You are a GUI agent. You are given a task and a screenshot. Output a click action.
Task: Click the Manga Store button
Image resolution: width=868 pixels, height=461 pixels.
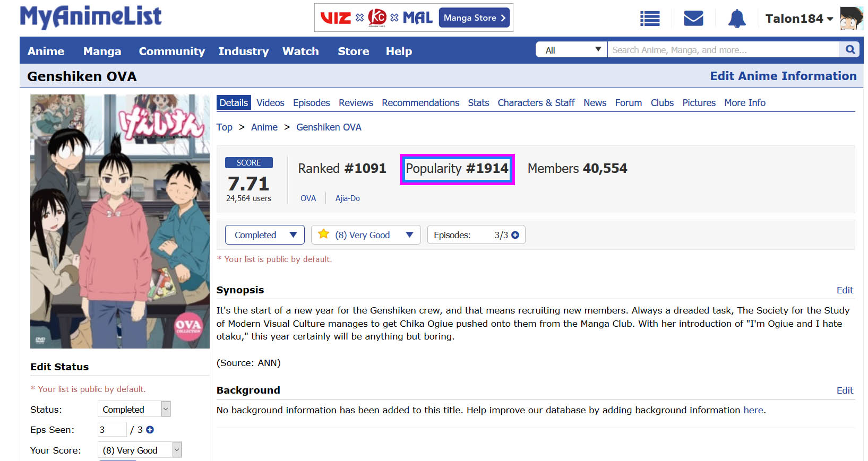pyautogui.click(x=474, y=18)
